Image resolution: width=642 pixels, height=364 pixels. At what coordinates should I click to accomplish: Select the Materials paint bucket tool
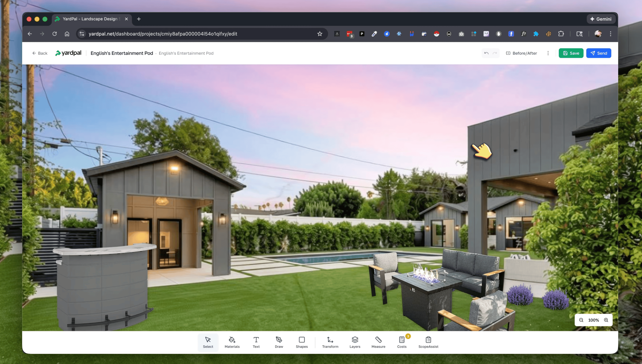[x=232, y=342]
